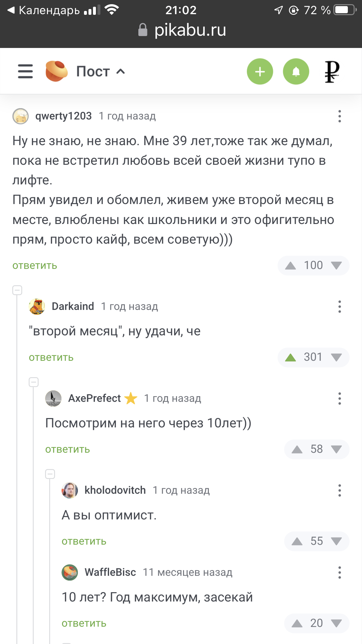Tap the pikabu.ru address bar

click(182, 30)
